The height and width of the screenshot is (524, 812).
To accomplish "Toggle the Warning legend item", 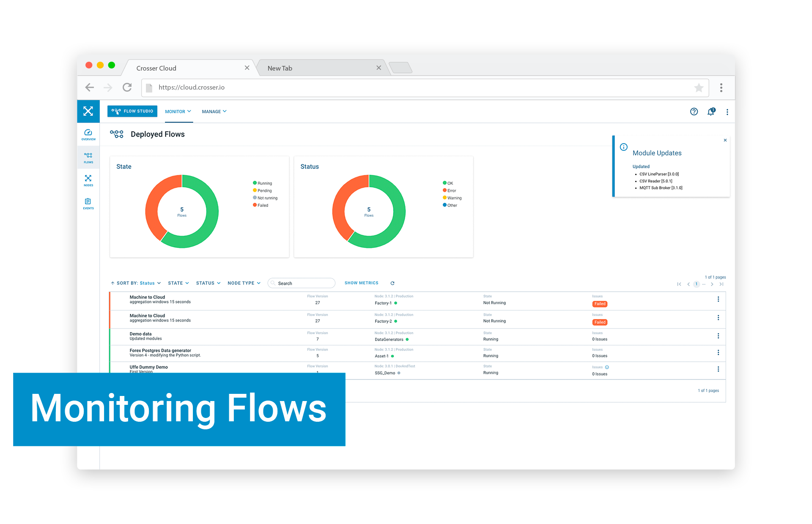I will point(452,198).
